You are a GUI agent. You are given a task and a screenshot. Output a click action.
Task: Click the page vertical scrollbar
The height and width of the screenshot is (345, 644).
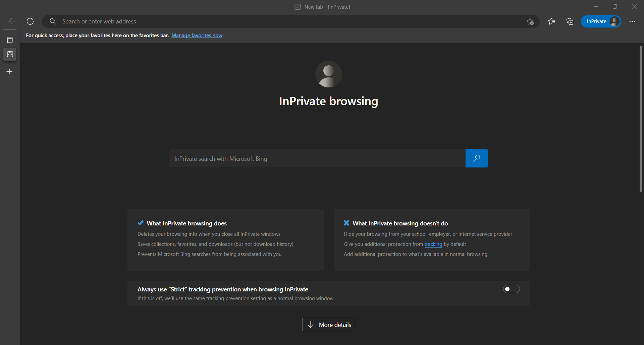pos(640,119)
